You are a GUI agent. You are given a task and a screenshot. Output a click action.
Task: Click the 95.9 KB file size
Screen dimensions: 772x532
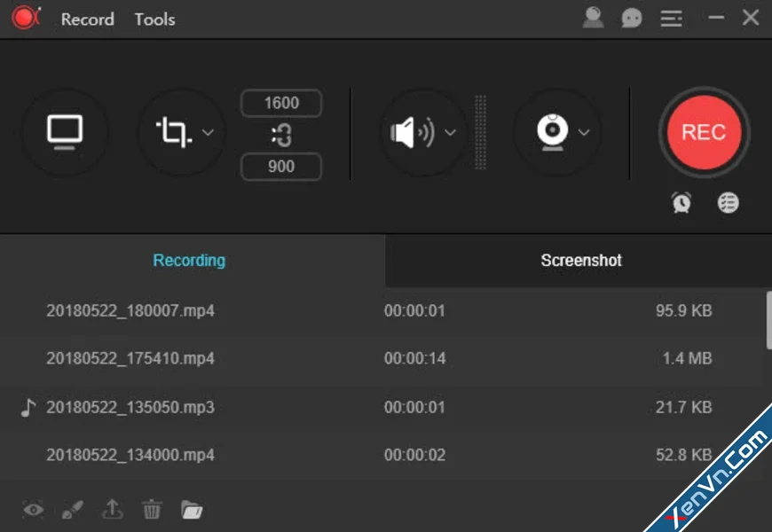point(684,310)
